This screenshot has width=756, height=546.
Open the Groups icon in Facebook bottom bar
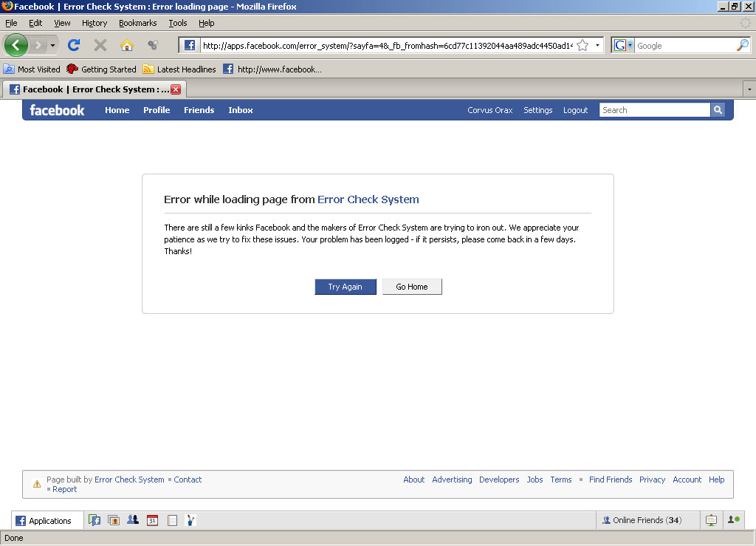pyautogui.click(x=133, y=520)
